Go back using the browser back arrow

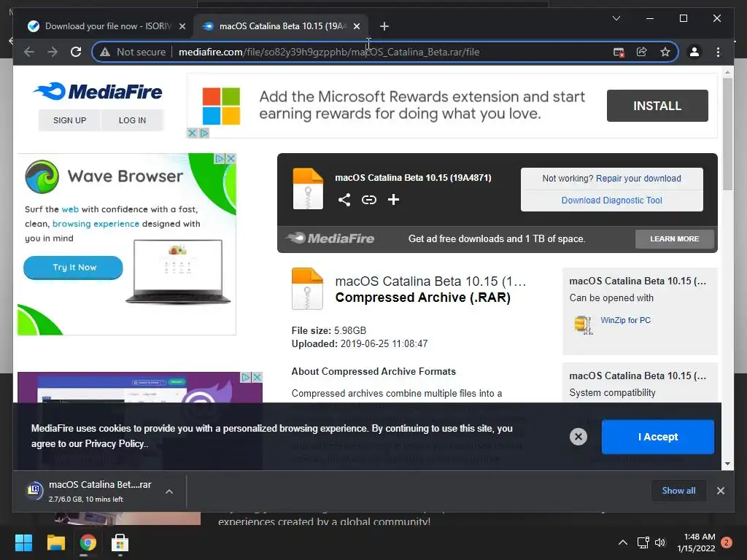pos(29,52)
